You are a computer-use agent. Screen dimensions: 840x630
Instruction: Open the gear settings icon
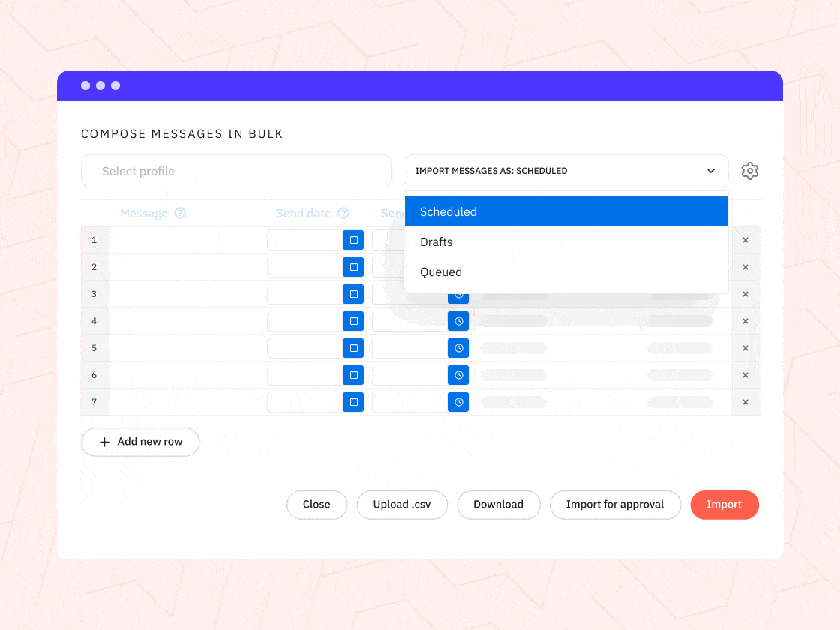pyautogui.click(x=749, y=171)
